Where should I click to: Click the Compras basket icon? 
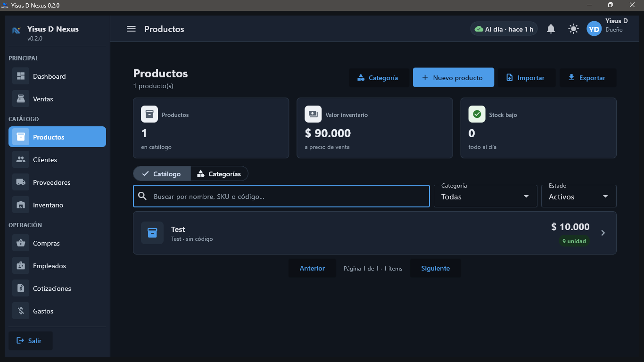pyautogui.click(x=21, y=243)
